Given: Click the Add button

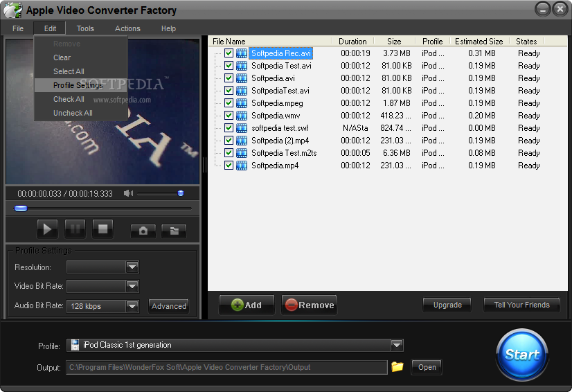Looking at the screenshot, I should tap(247, 305).
